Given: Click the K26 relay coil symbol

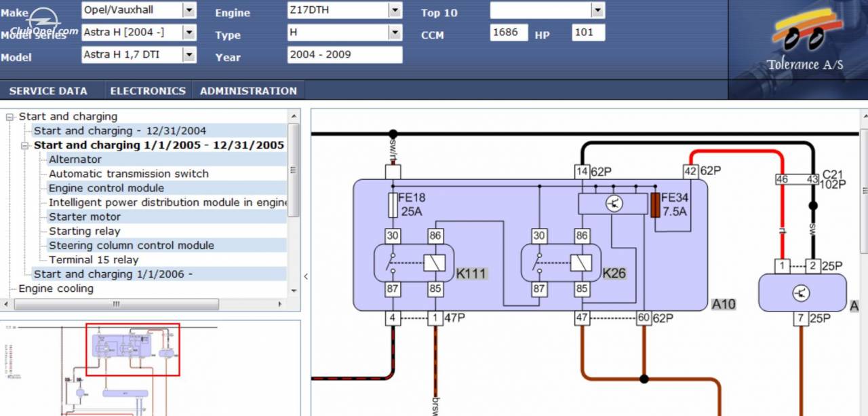Looking at the screenshot, I should click(x=580, y=263).
